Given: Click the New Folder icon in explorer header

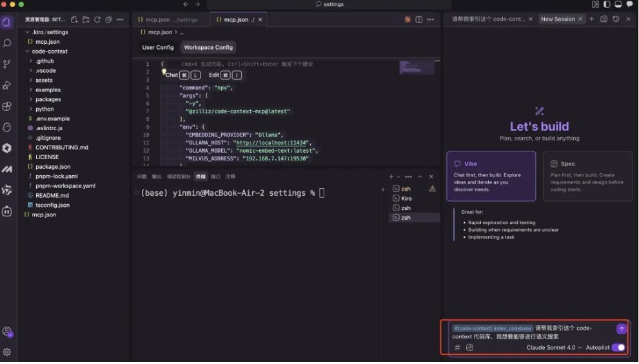Looking at the screenshot, I should (x=86, y=19).
